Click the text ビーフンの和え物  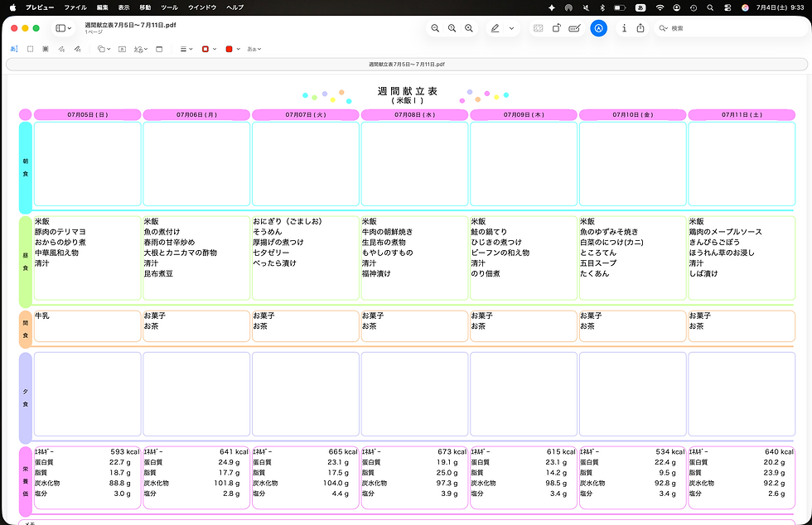pyautogui.click(x=500, y=253)
